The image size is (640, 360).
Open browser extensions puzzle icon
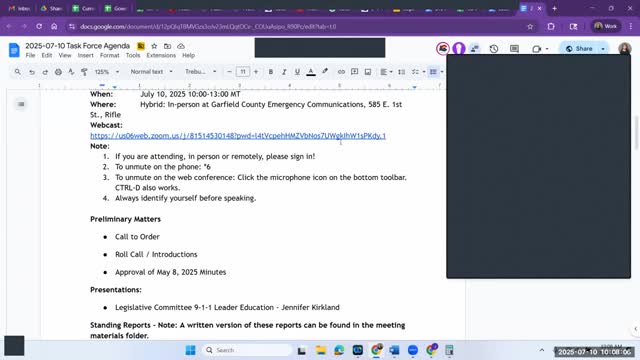tap(551, 27)
